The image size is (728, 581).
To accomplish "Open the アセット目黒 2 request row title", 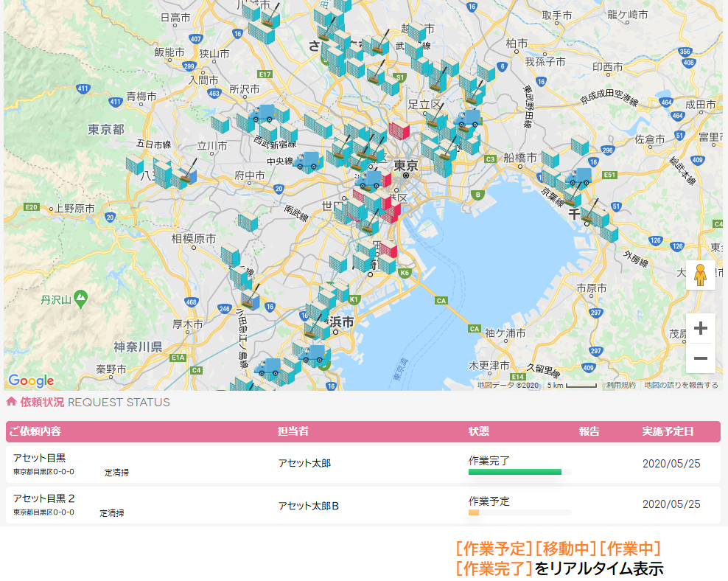I will (x=44, y=498).
